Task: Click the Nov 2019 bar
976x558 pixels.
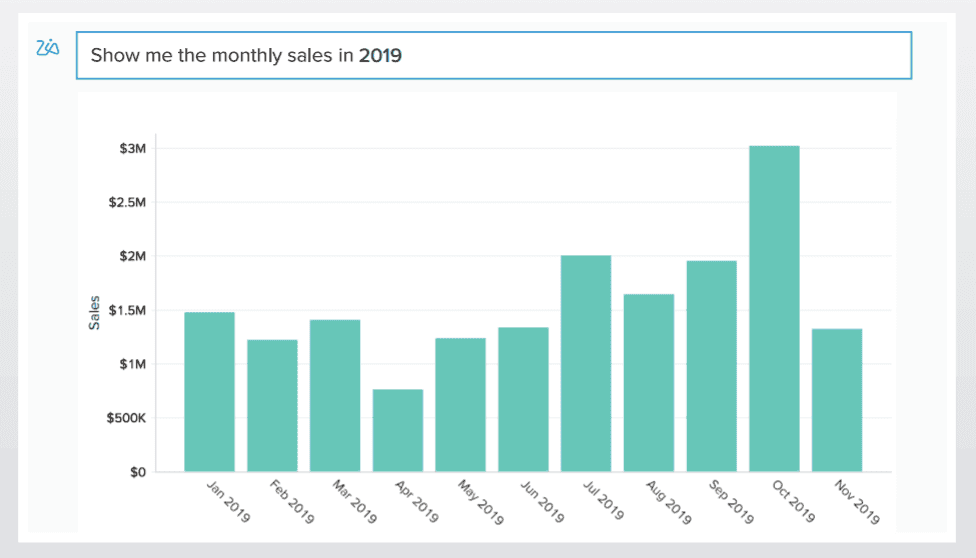Action: [837, 400]
